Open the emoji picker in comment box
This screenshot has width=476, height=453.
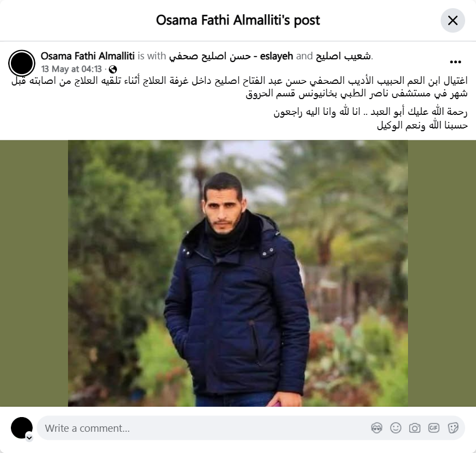(x=395, y=428)
